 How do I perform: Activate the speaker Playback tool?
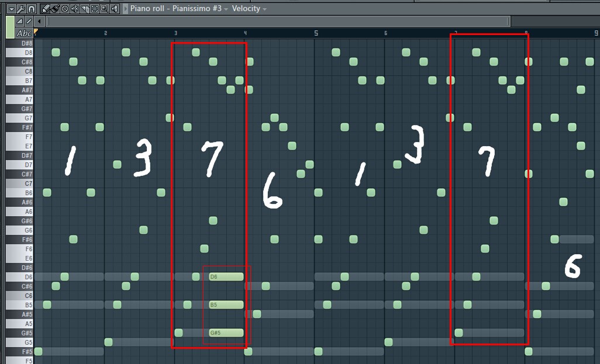click(x=115, y=9)
